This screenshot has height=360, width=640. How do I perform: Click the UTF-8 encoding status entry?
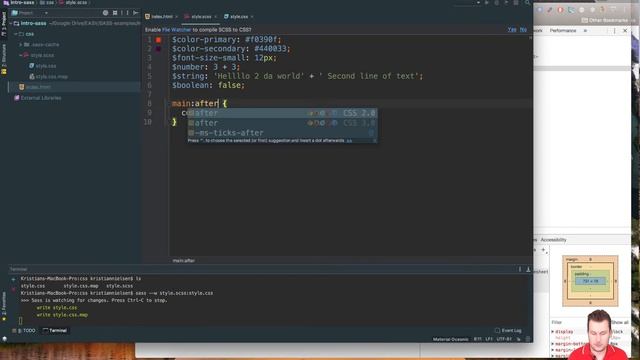tap(504, 339)
